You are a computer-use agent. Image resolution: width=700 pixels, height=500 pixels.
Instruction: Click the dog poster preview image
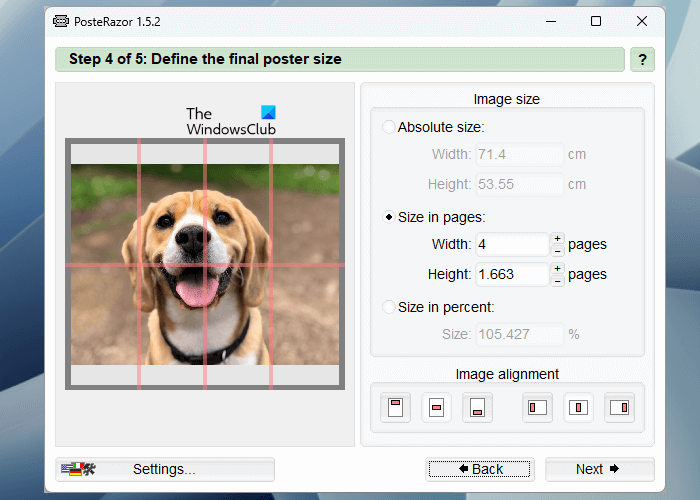[x=205, y=264]
